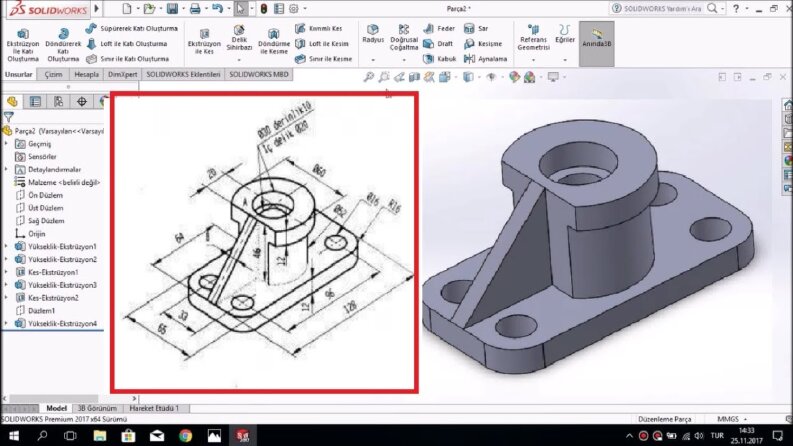The image size is (793, 446).
Task: Open Delik Sihirbazı tool
Action: (x=239, y=38)
